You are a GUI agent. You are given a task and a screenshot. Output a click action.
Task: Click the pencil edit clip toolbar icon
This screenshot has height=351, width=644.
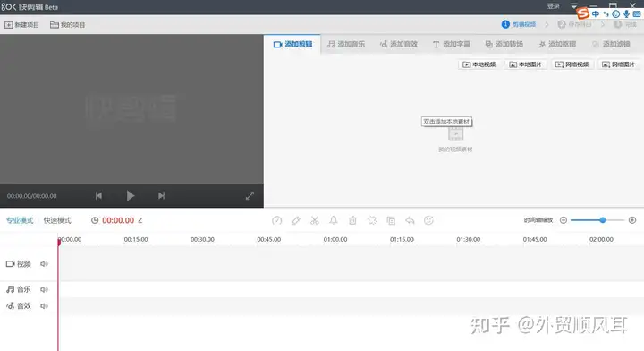[296, 220]
